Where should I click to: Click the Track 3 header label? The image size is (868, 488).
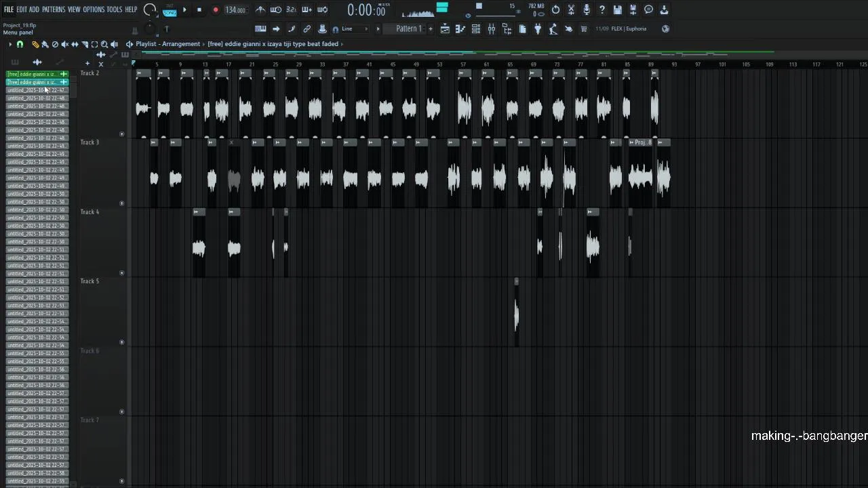(90, 142)
